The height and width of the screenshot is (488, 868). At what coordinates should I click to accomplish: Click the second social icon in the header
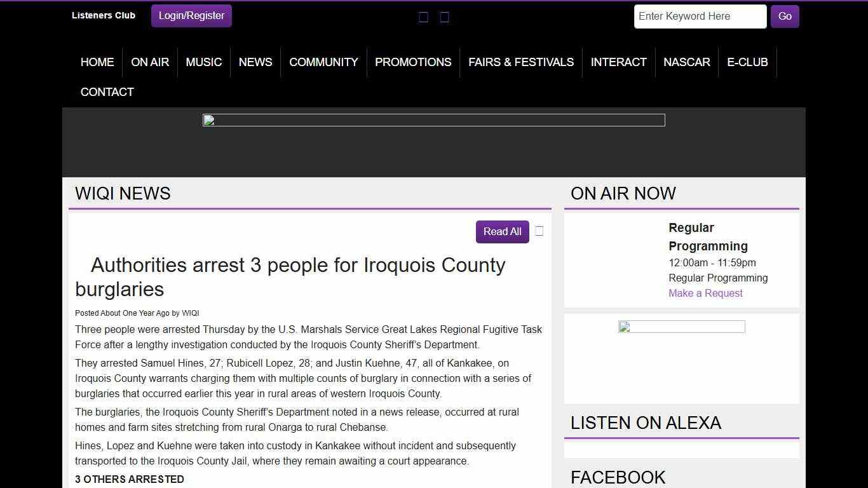pyautogui.click(x=445, y=17)
